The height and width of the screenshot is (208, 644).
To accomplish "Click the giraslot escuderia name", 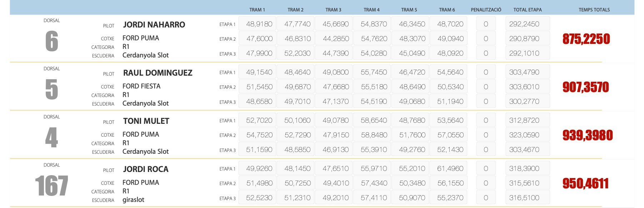I will coord(133,199).
